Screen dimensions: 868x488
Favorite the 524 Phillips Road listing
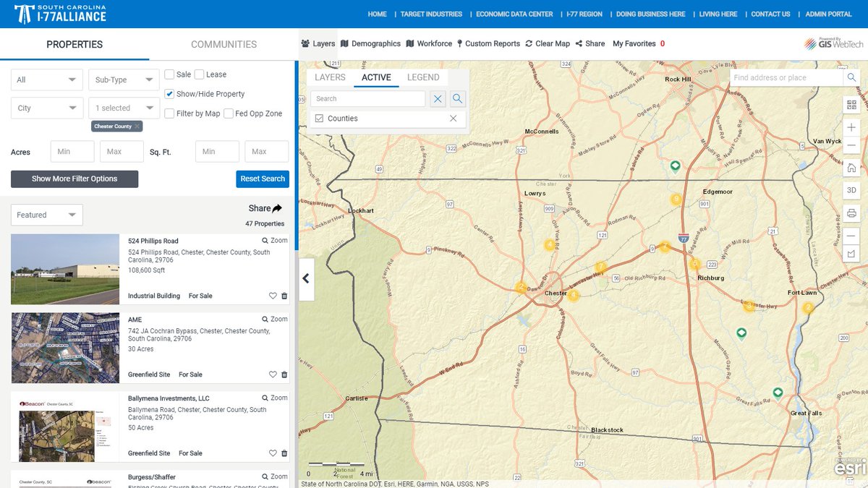tap(273, 296)
